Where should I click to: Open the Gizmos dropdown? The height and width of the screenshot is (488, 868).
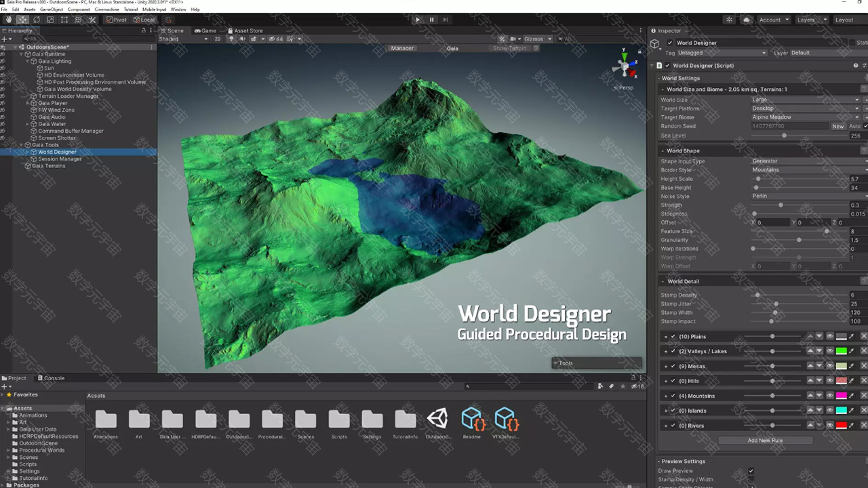point(537,39)
